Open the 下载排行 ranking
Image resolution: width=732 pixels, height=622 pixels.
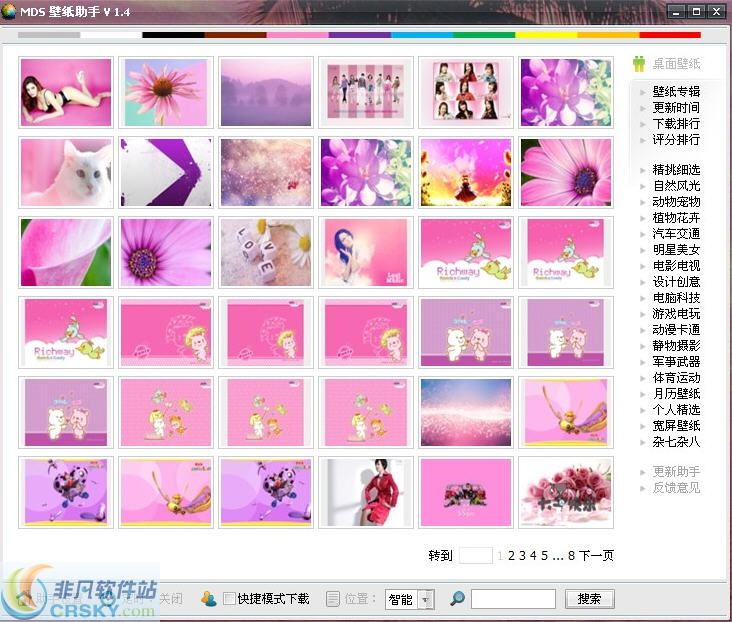pyautogui.click(x=676, y=123)
